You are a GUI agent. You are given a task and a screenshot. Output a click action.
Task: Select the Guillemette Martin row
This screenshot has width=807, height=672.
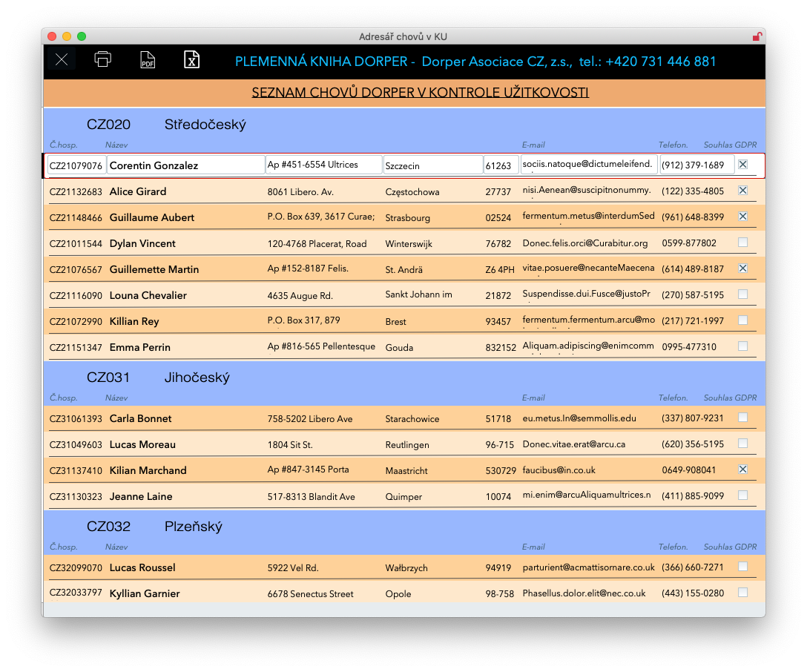(x=154, y=269)
